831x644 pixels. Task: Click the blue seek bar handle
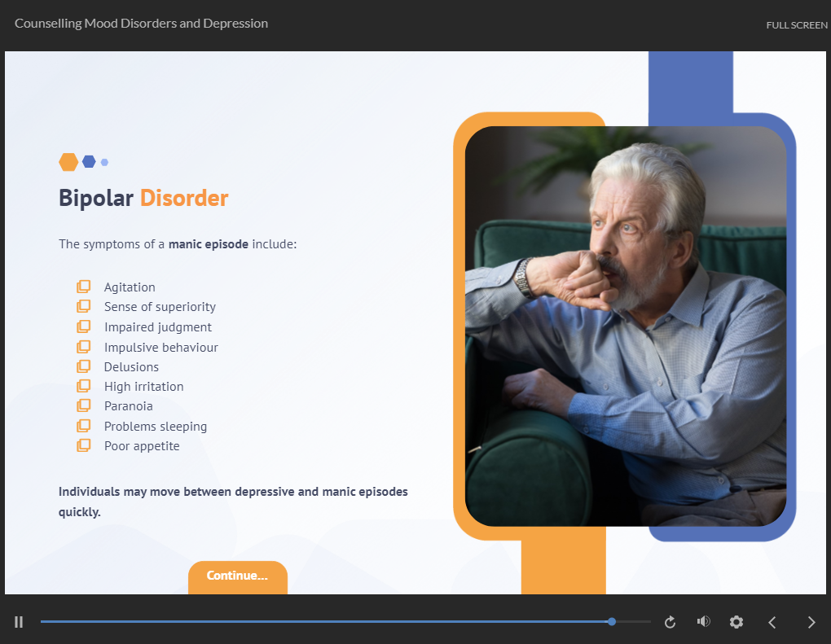(x=612, y=621)
